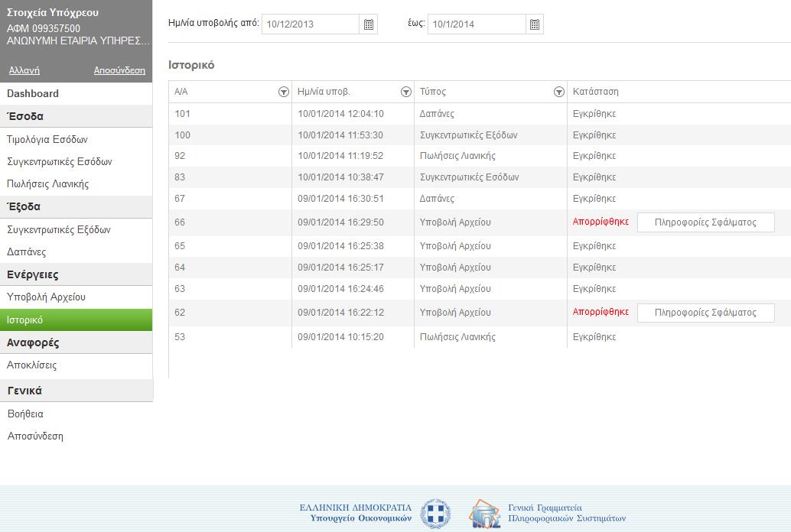Click the ΓΓΠΣ logo in the footer
Viewport: 791px width, 532px height.
(x=485, y=514)
